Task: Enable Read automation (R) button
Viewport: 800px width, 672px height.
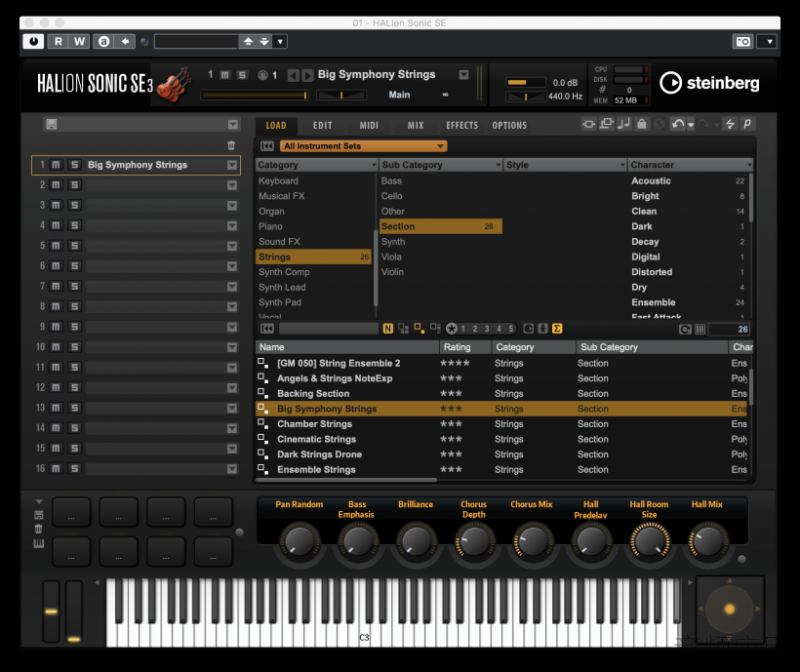Action: pyautogui.click(x=59, y=41)
